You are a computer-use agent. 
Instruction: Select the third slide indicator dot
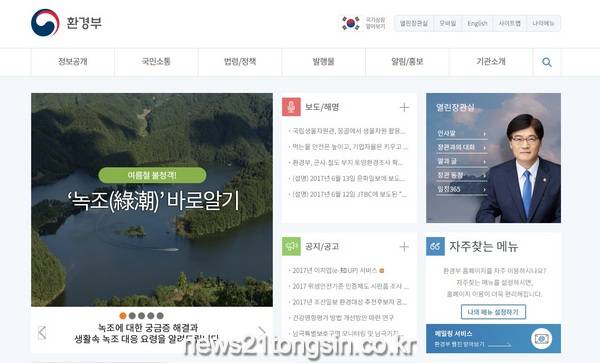142,316
